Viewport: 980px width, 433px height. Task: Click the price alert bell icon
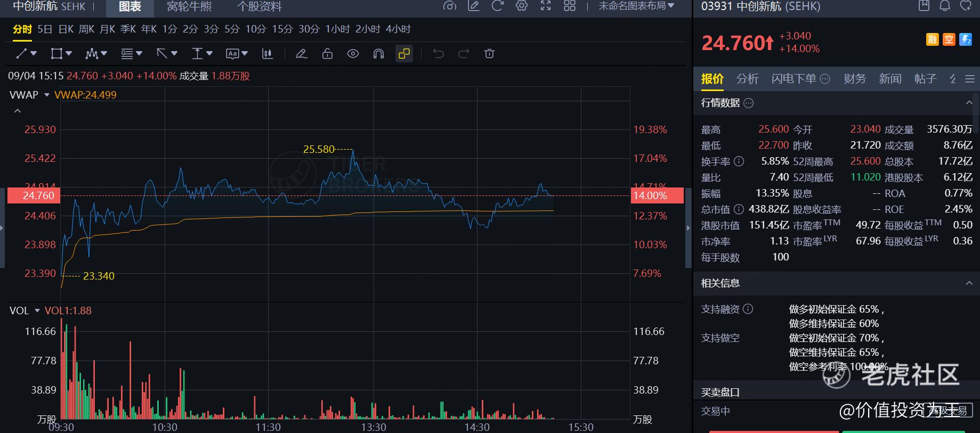945,6
